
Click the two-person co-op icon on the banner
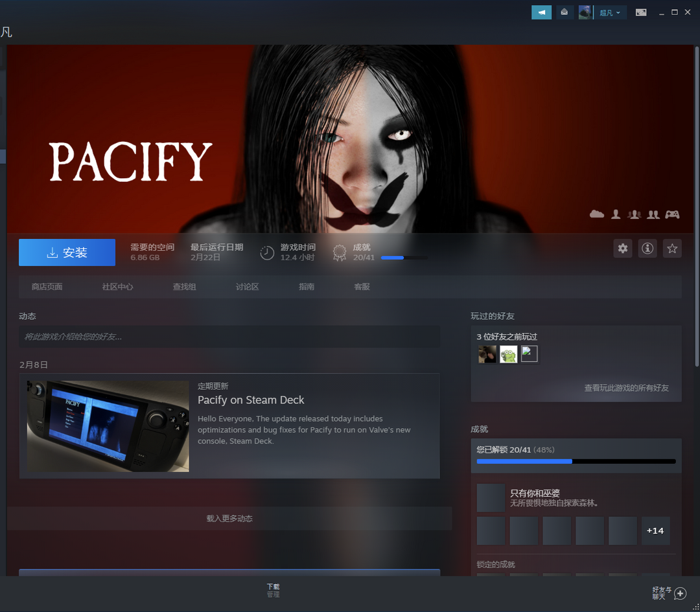click(x=653, y=214)
